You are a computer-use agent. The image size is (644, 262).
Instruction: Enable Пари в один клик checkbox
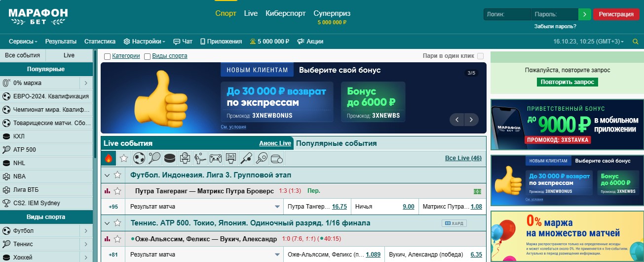(x=480, y=56)
